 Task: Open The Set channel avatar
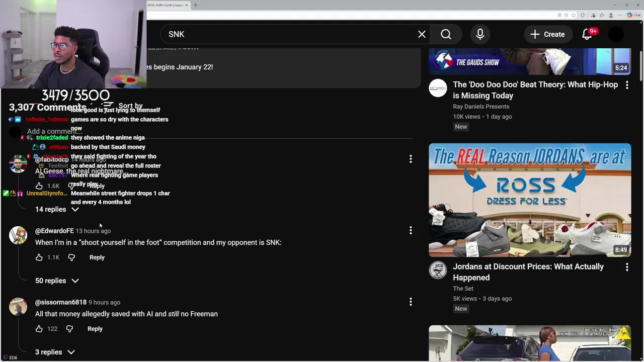[438, 270]
